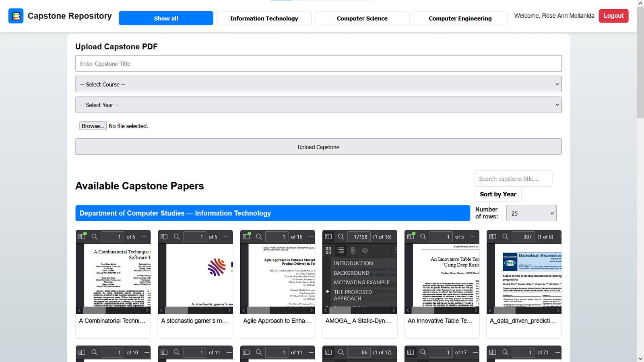Click into Search capstone title field
This screenshot has width=644, height=362.
[513, 179]
